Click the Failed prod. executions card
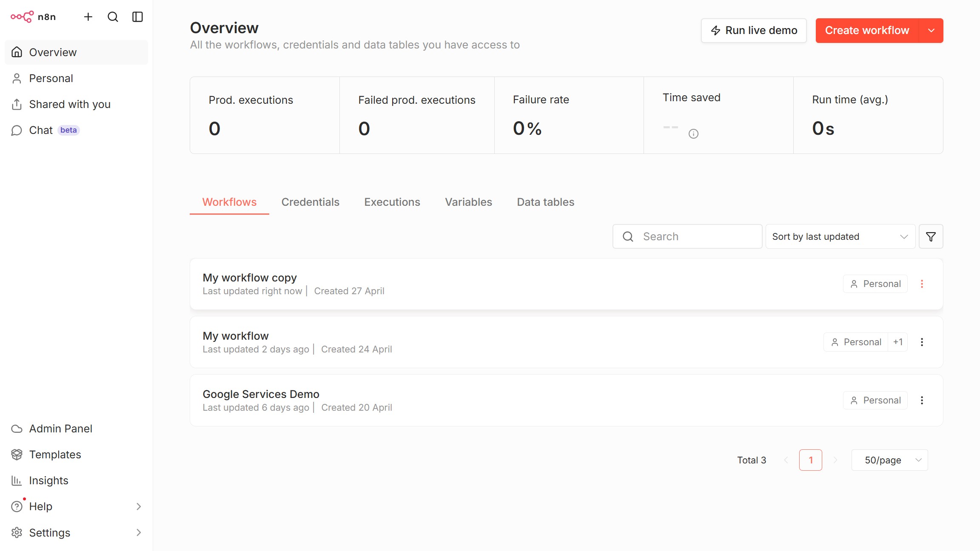 coord(417,115)
